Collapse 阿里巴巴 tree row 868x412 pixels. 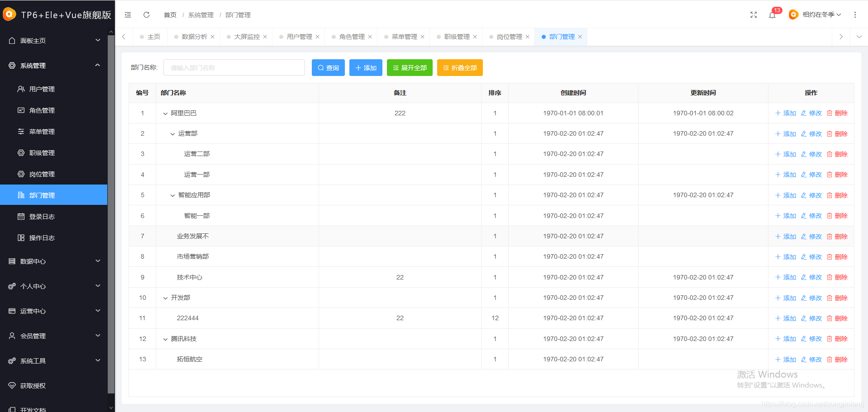point(165,114)
